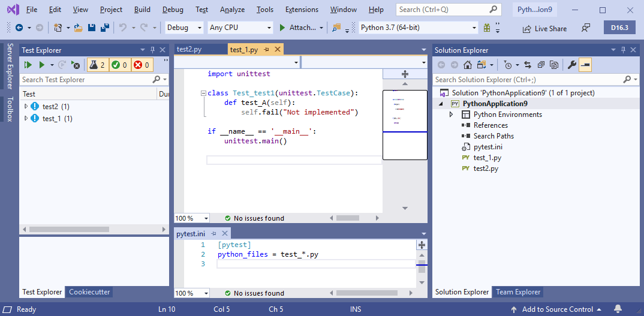Image resolution: width=644 pixels, height=316 pixels.
Task: Open Properties wrench in Solution Explorer
Action: tap(571, 65)
